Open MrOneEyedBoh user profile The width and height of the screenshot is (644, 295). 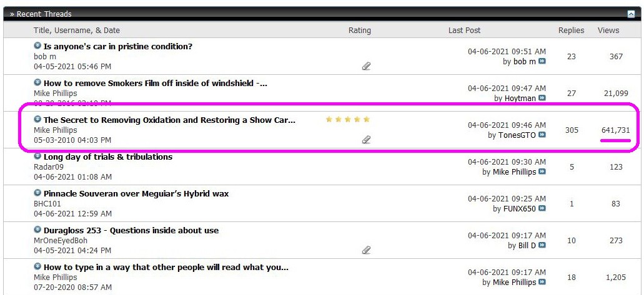click(x=61, y=241)
